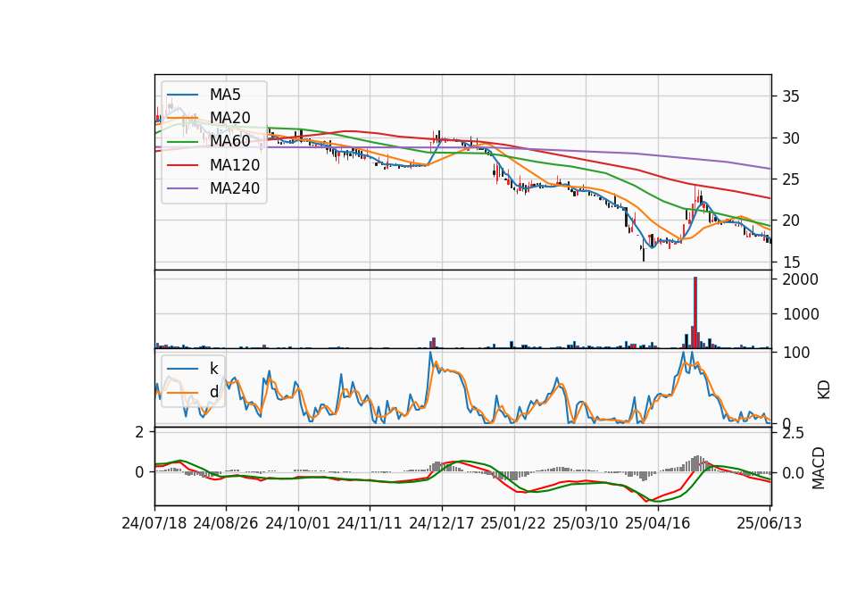Click the MA240 legend label
The image size is (857, 616).
click(235, 188)
